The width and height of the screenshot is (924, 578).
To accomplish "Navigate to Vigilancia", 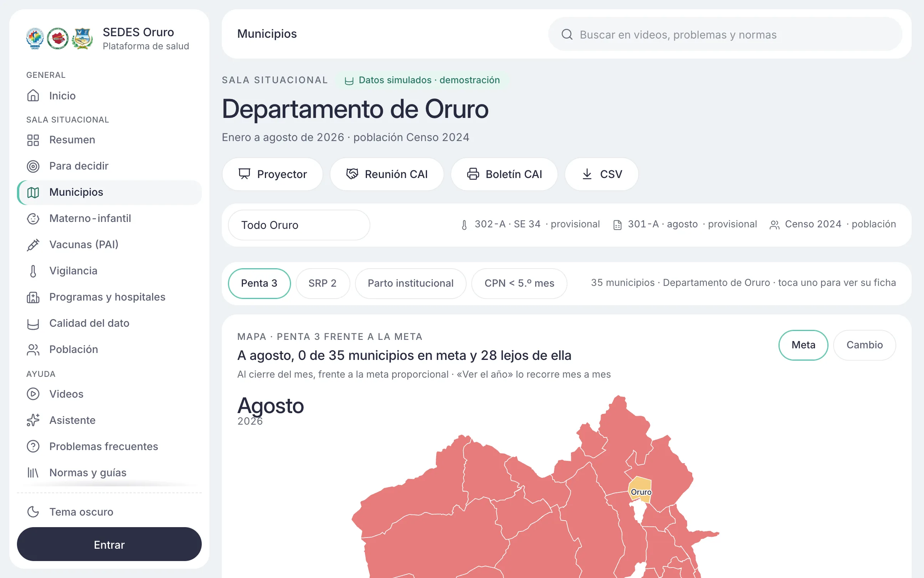I will click(x=109, y=271).
